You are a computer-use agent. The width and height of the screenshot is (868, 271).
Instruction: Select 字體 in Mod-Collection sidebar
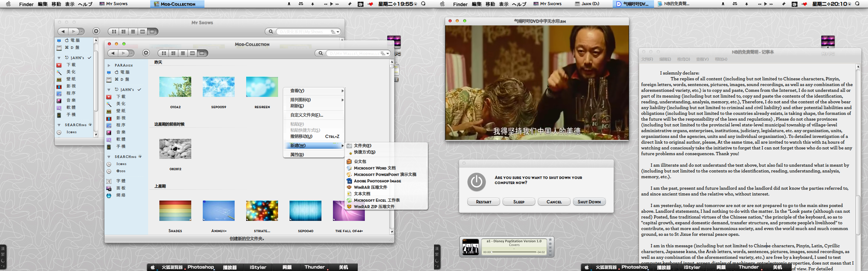[x=121, y=181]
